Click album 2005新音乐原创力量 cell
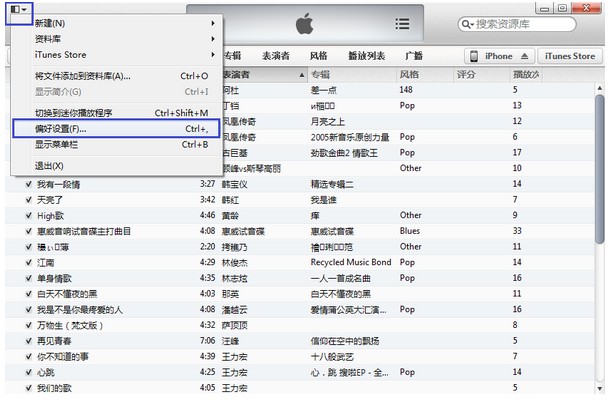 350,137
